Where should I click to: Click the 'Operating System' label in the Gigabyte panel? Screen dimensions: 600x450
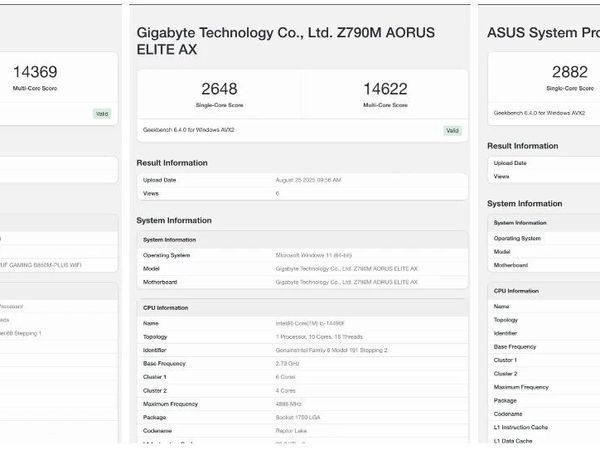pyautogui.click(x=166, y=255)
